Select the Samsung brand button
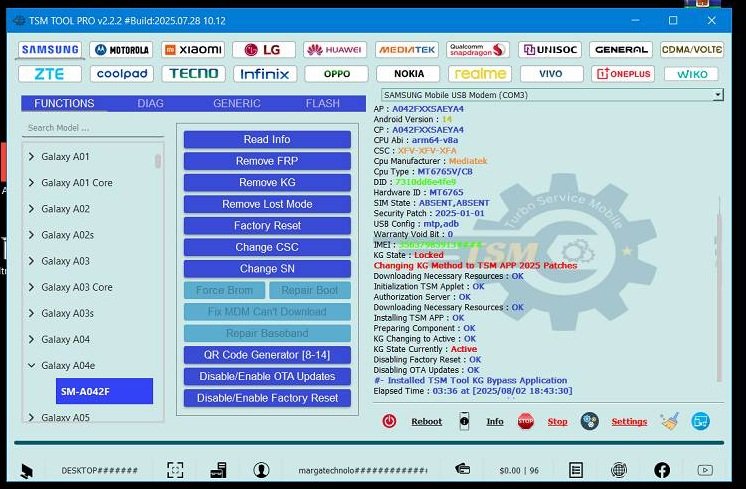The image size is (746, 489). tap(50, 49)
